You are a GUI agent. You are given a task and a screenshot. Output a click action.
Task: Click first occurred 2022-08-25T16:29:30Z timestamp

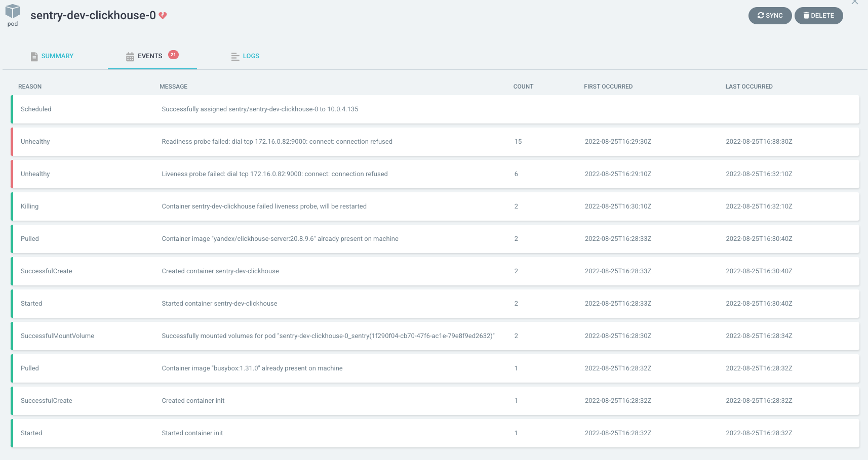[x=618, y=142]
